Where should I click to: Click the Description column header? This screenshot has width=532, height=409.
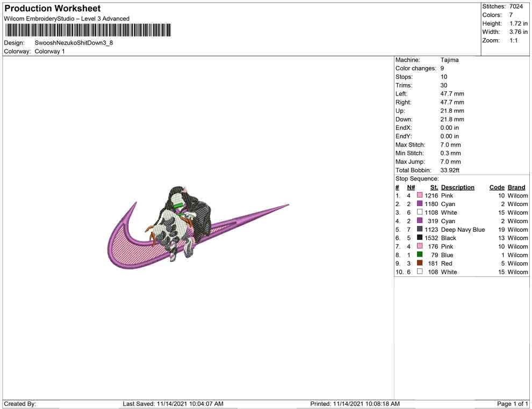458,187
